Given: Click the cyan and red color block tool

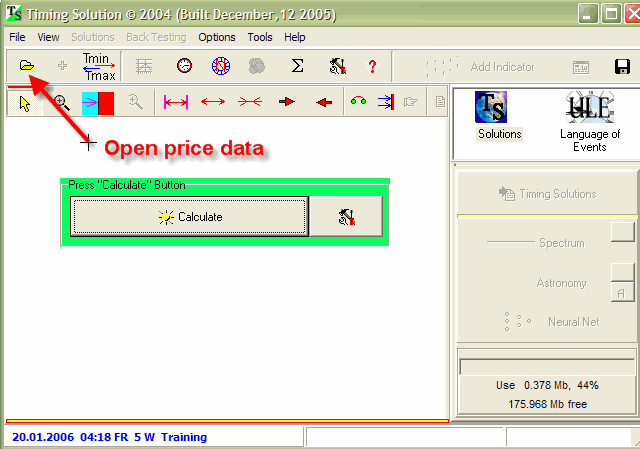Looking at the screenshot, I should 97,102.
